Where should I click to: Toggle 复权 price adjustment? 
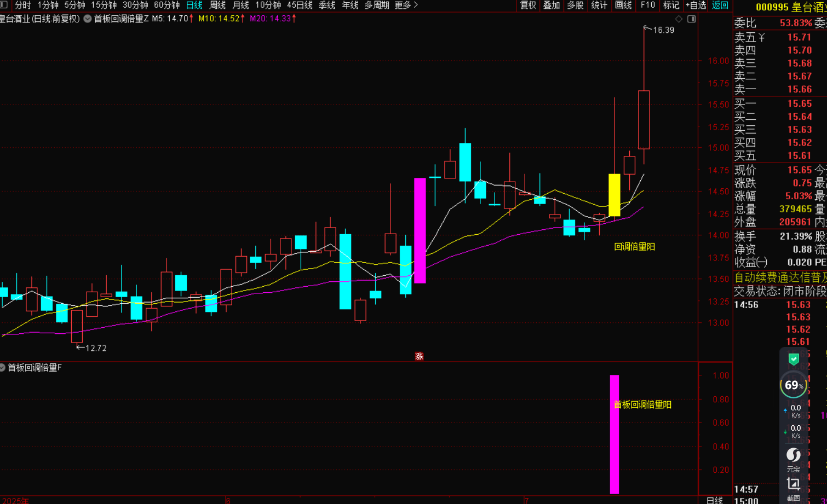tap(528, 5)
